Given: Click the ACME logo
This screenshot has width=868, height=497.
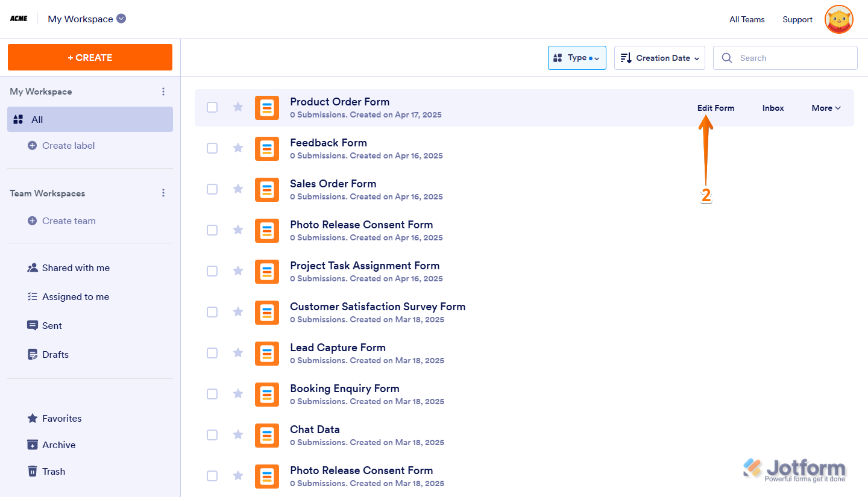Looking at the screenshot, I should click(18, 19).
